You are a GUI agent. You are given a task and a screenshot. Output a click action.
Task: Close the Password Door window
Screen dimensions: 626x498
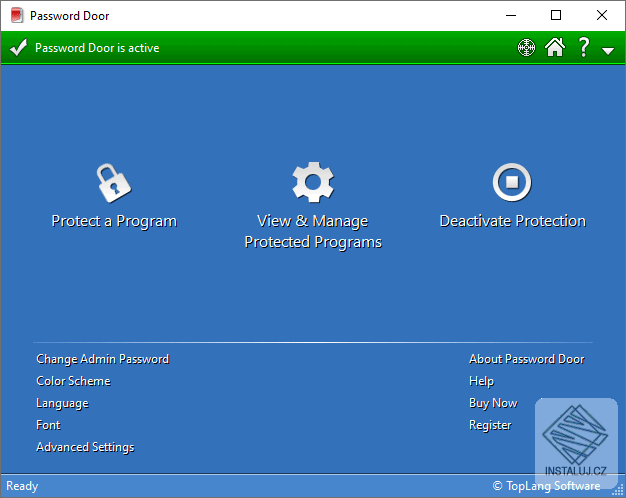point(602,16)
